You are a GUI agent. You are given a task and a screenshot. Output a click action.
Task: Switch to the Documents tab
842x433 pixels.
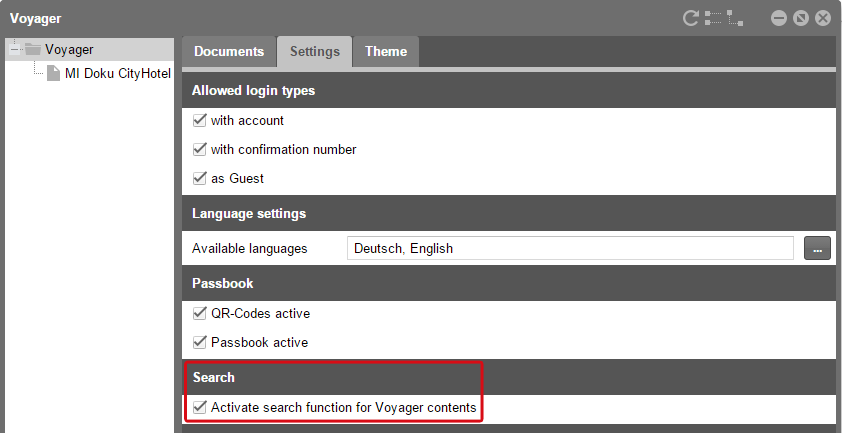(x=229, y=52)
